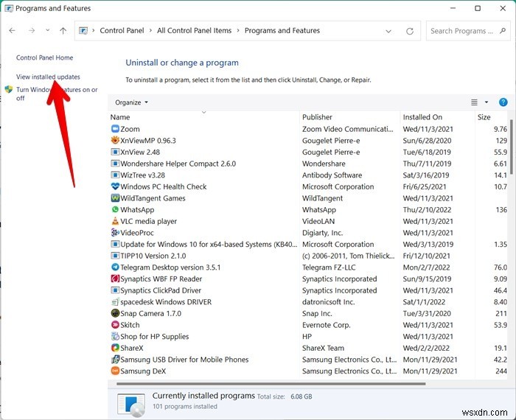Click install date Sat/1/1/2022
The image size is (516, 420).
pos(424,301)
